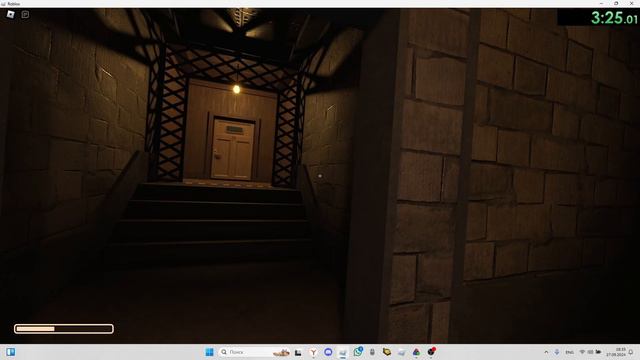
Task: Toggle the Roblox chat icon
Action: pyautogui.click(x=25, y=14)
